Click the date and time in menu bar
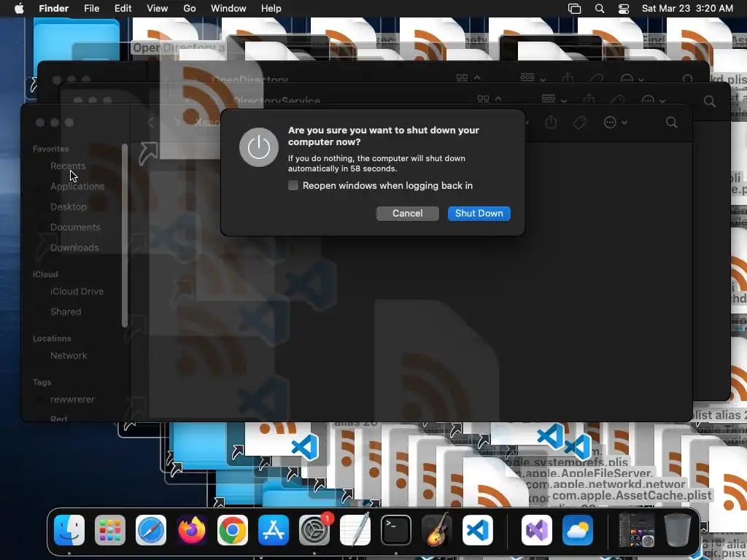Screen dimensions: 747x560 coord(687,9)
